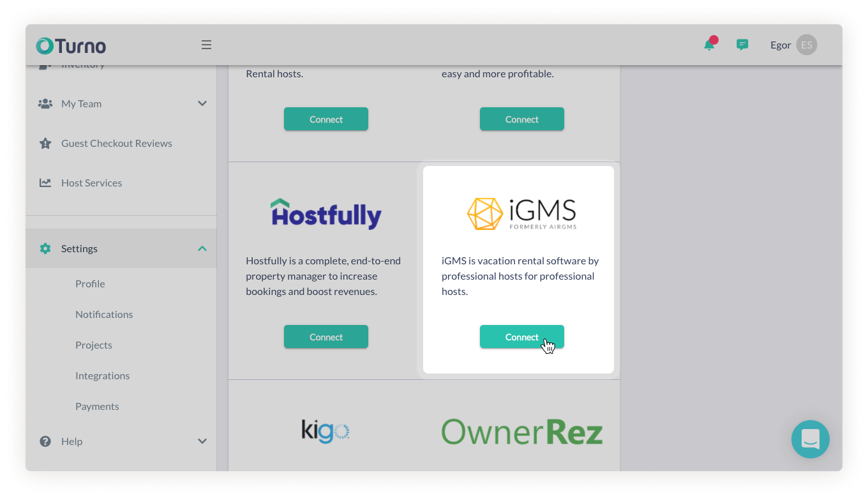Expand the Help chevron
This screenshot has width=868, height=498.
(202, 441)
